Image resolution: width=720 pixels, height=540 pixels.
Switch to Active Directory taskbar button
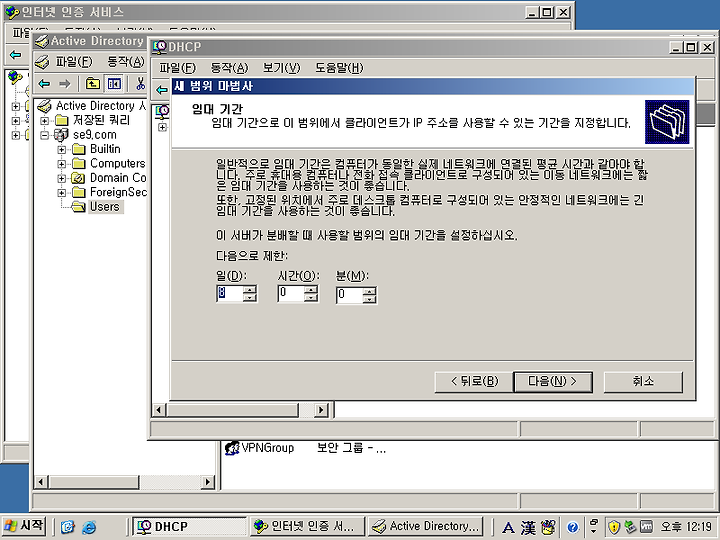(426, 526)
